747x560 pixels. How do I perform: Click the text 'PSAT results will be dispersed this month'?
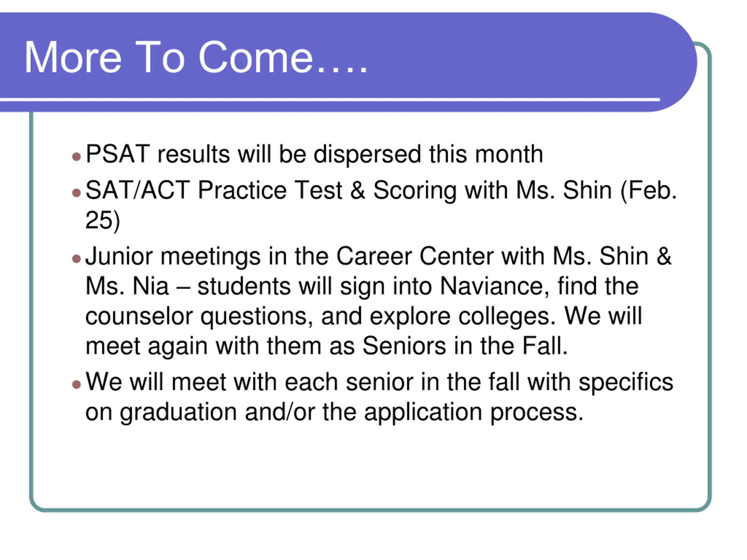[x=314, y=154]
